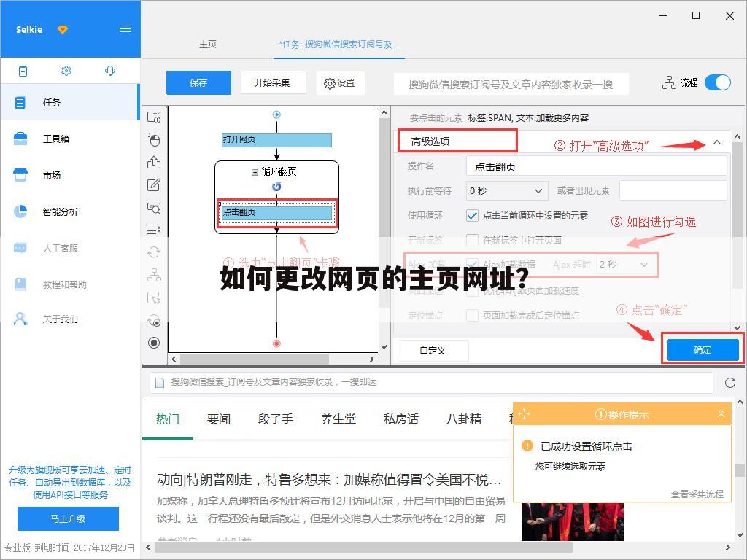
Task: Click flowchart vertical scrollbar down arrow
Action: tap(384, 347)
